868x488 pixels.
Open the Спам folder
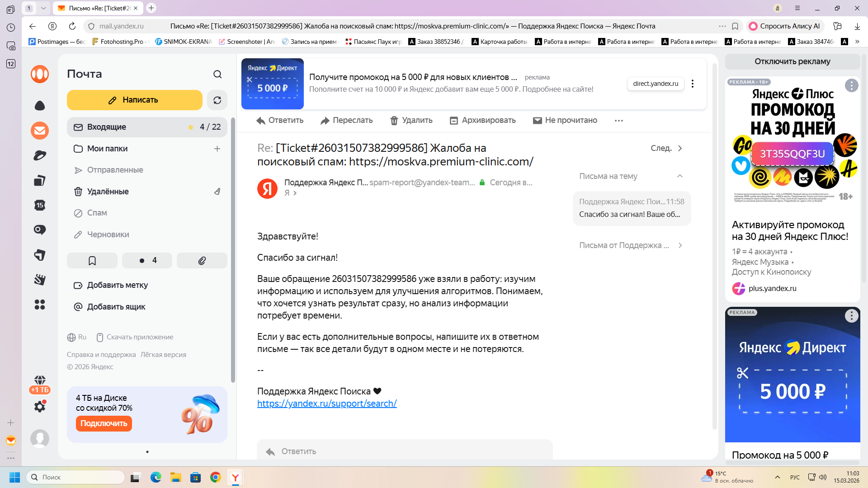pyautogui.click(x=97, y=213)
